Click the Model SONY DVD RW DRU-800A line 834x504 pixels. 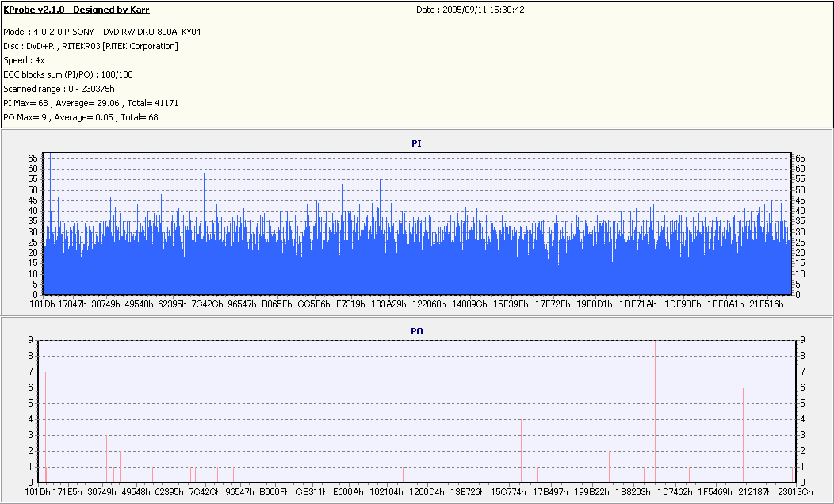click(102, 32)
